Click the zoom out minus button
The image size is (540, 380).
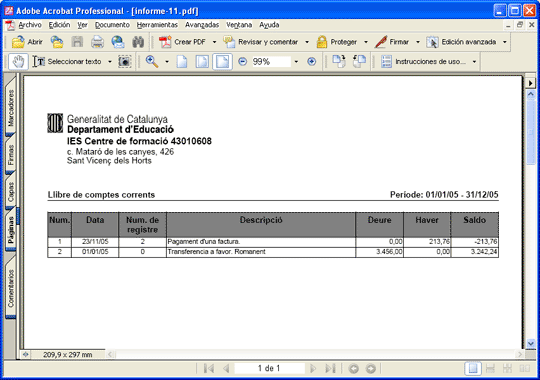pos(242,62)
